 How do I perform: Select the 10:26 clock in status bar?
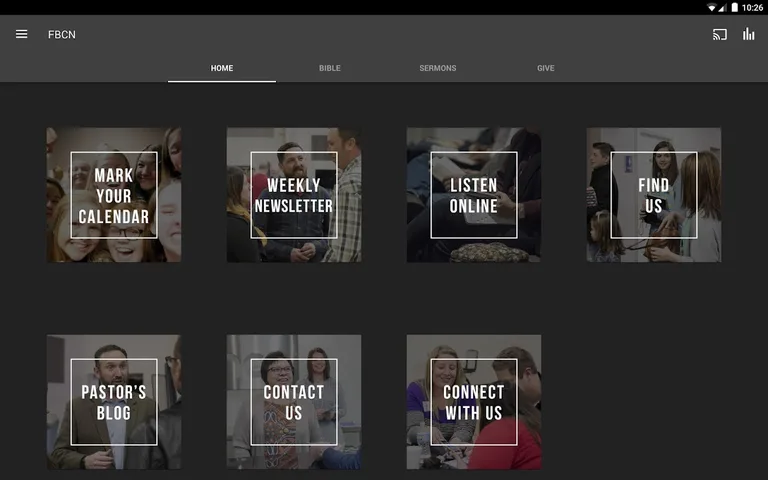click(752, 7)
